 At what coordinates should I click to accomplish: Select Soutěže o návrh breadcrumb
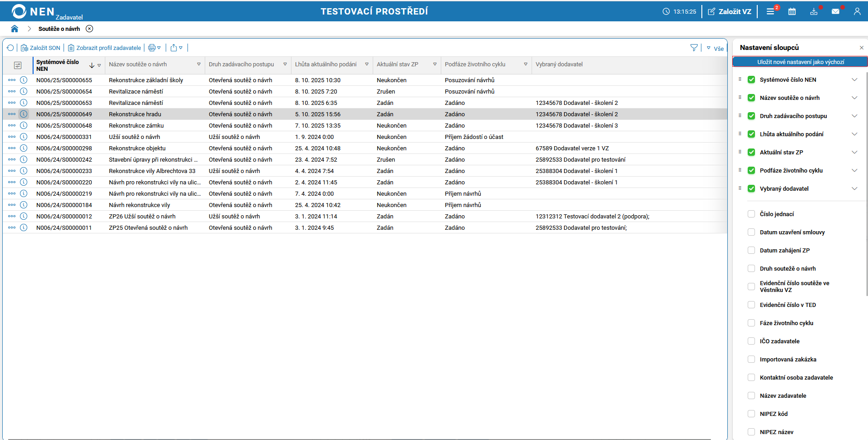tap(59, 29)
